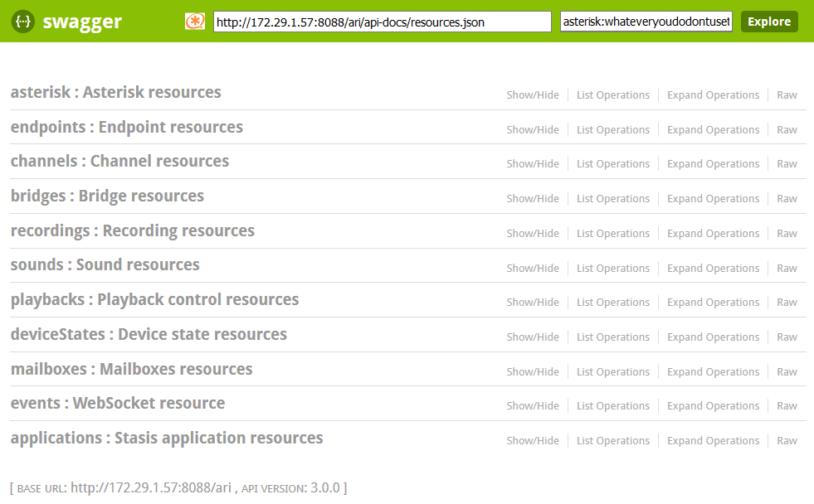
Task: Toggle Show/Hide for channels resources
Action: tap(533, 164)
